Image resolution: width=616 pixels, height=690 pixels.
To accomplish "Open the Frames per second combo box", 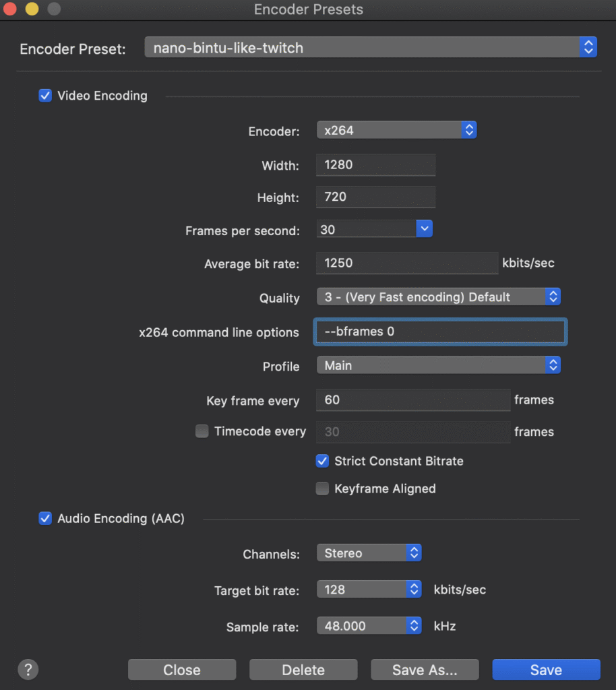I will click(424, 229).
